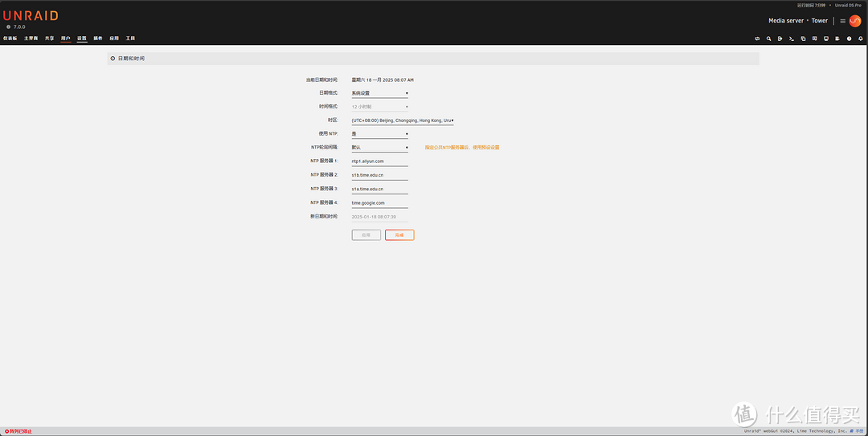Open 时区 timezone dropdown
868x436 pixels.
pos(403,120)
